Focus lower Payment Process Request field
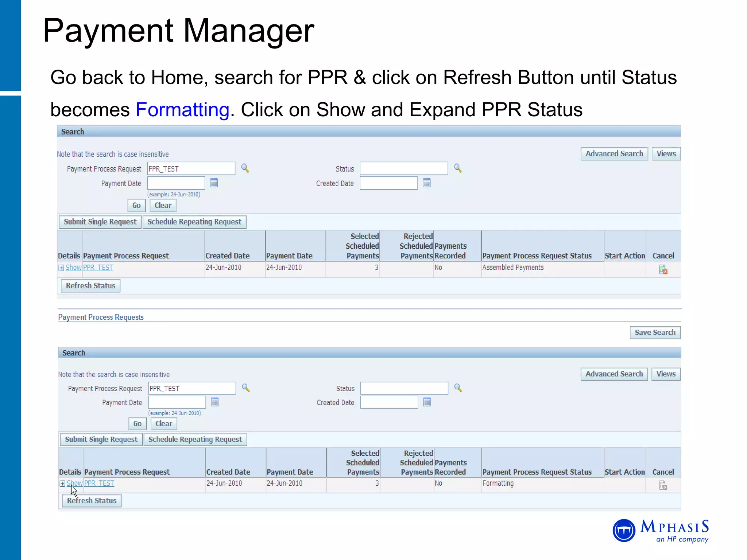This screenshot has width=747, height=560. (192, 388)
